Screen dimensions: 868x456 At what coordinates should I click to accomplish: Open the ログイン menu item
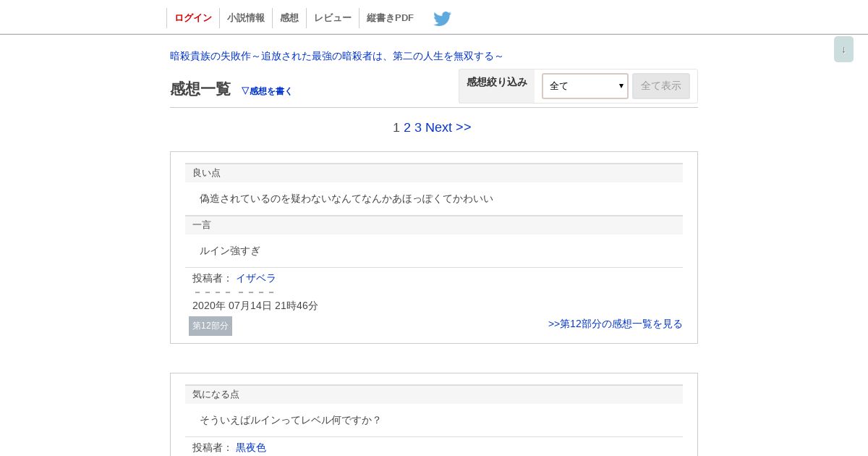(x=193, y=18)
